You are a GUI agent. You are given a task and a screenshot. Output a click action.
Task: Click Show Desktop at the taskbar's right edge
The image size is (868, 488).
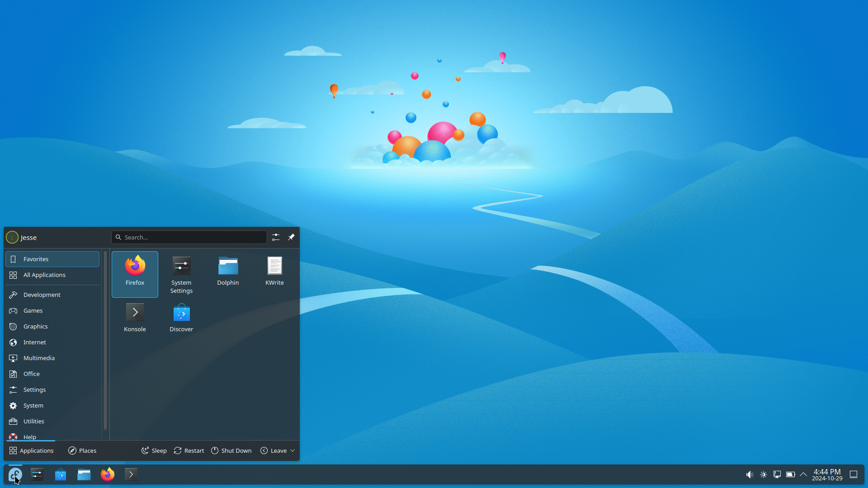[x=854, y=474]
